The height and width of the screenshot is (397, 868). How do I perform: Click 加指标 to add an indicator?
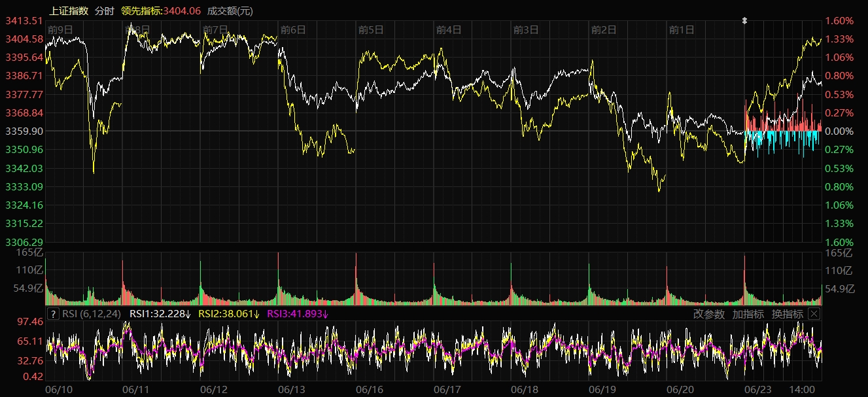click(x=748, y=314)
